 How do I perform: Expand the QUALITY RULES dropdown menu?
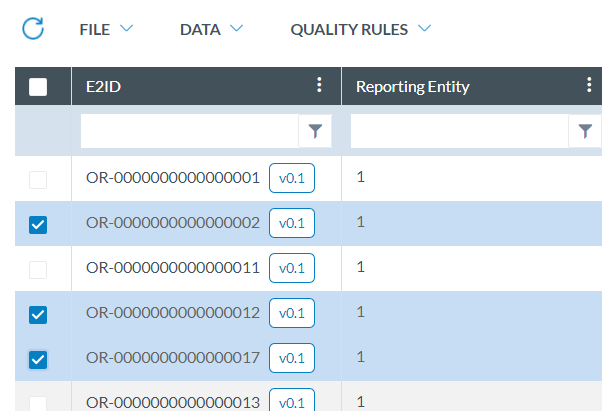pos(360,29)
